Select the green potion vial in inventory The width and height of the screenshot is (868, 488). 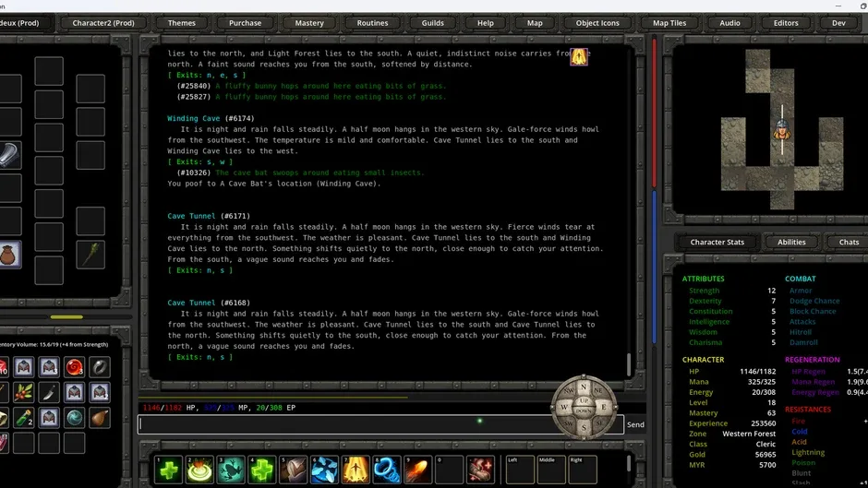tap(23, 418)
